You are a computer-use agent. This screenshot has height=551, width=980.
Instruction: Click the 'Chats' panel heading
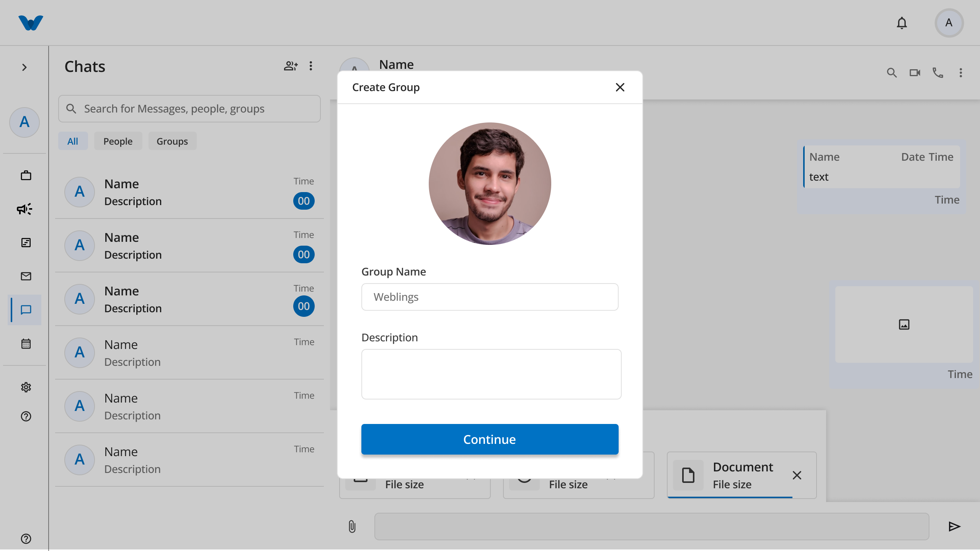click(85, 67)
